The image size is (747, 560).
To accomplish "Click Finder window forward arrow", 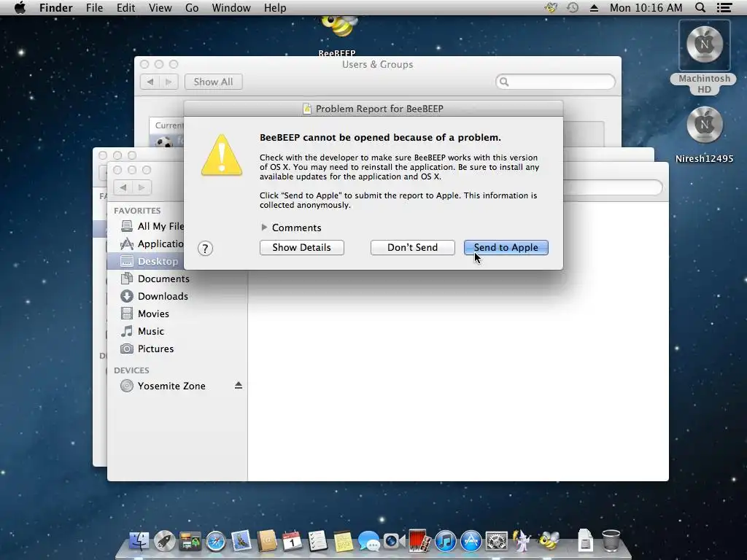I will [x=142, y=187].
